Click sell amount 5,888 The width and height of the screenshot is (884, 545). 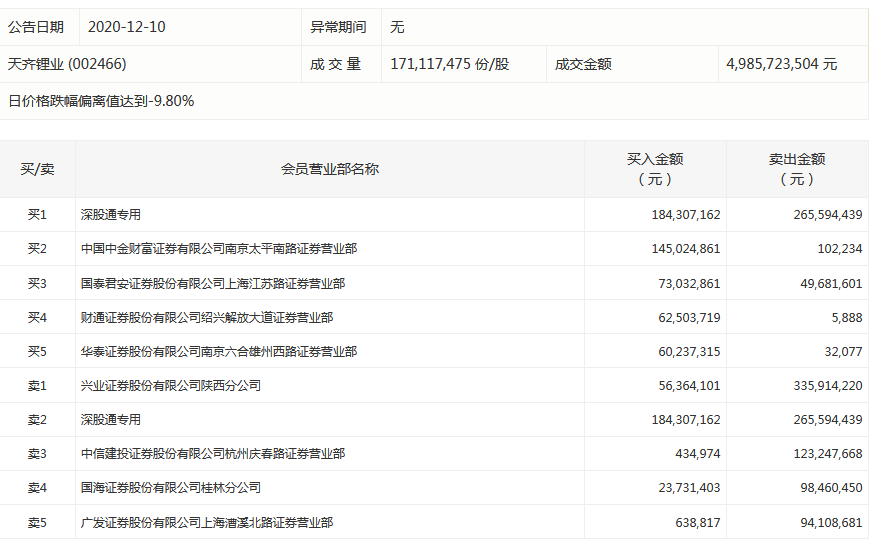pos(847,318)
